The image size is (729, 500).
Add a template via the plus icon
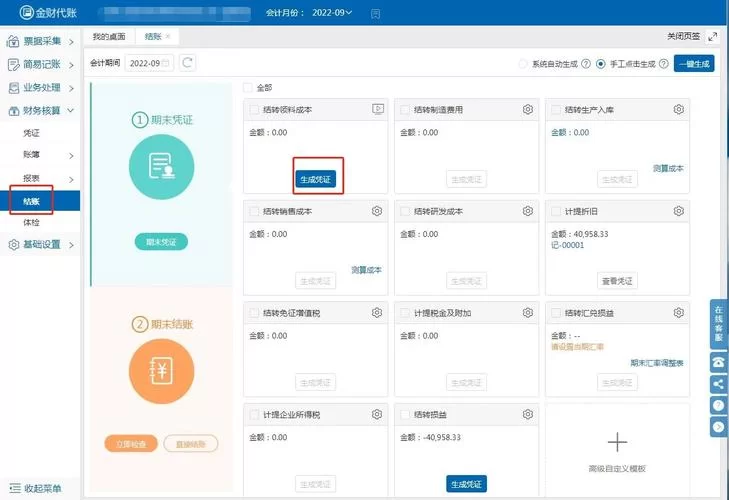pos(617,442)
